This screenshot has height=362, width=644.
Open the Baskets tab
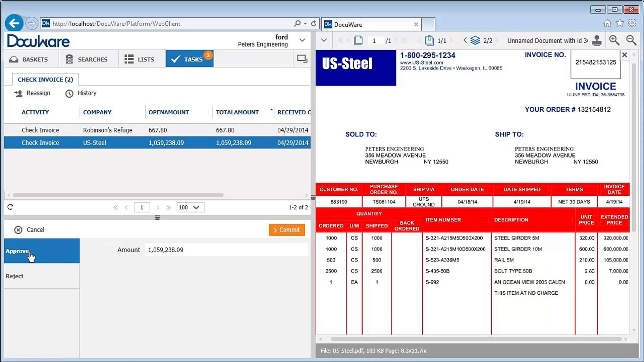click(x=29, y=59)
